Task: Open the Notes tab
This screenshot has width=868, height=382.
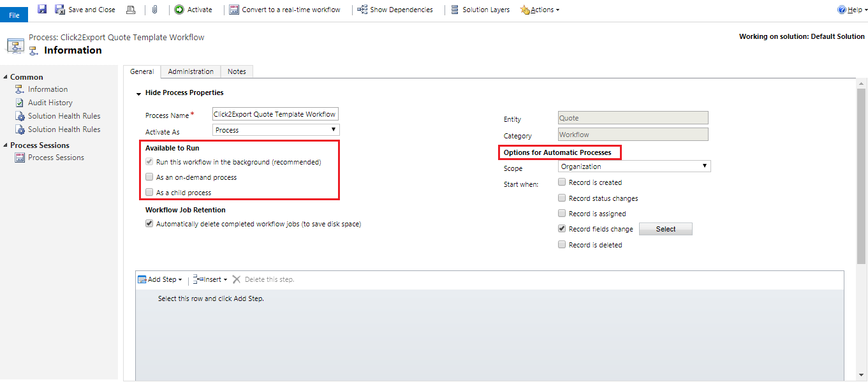Action: 237,71
